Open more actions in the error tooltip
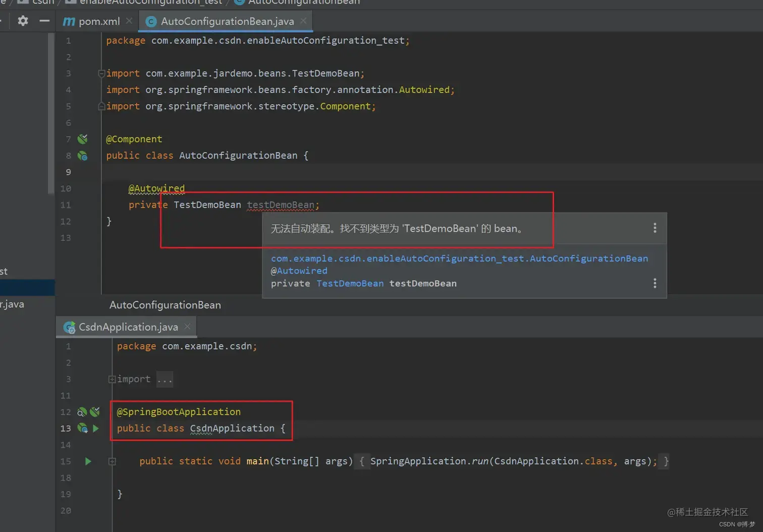 click(x=655, y=228)
